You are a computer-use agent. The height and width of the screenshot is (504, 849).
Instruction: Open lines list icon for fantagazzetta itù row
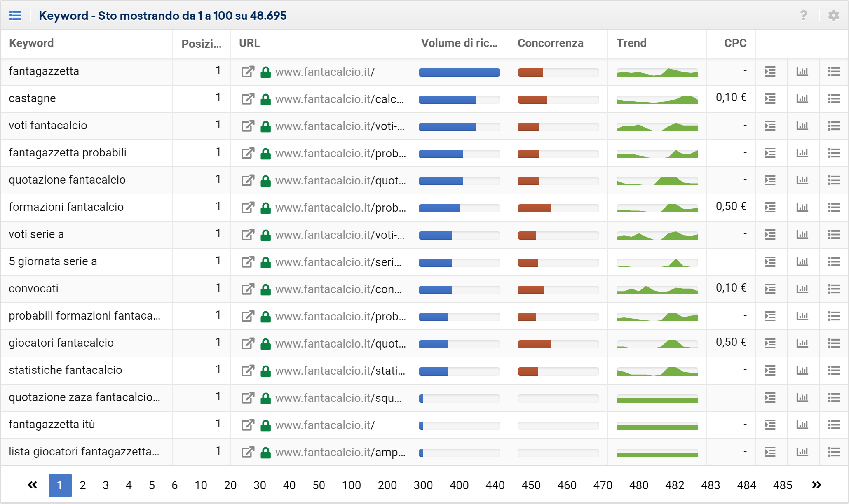834,425
